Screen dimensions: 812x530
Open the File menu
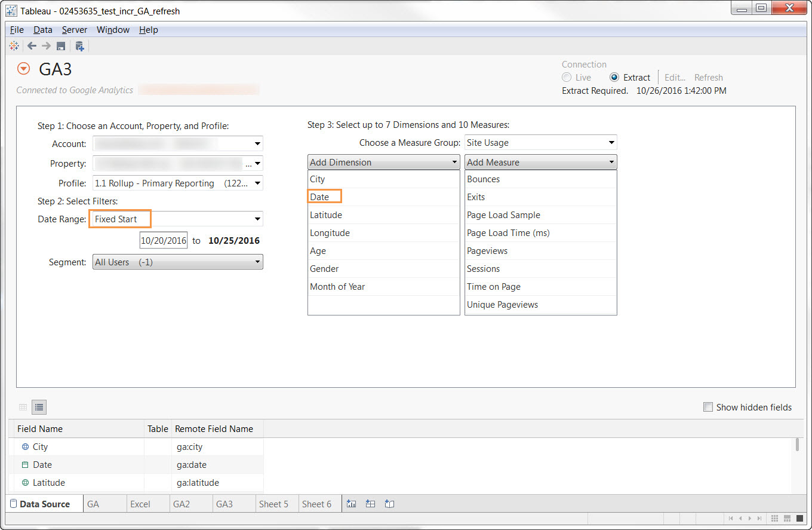pos(17,29)
